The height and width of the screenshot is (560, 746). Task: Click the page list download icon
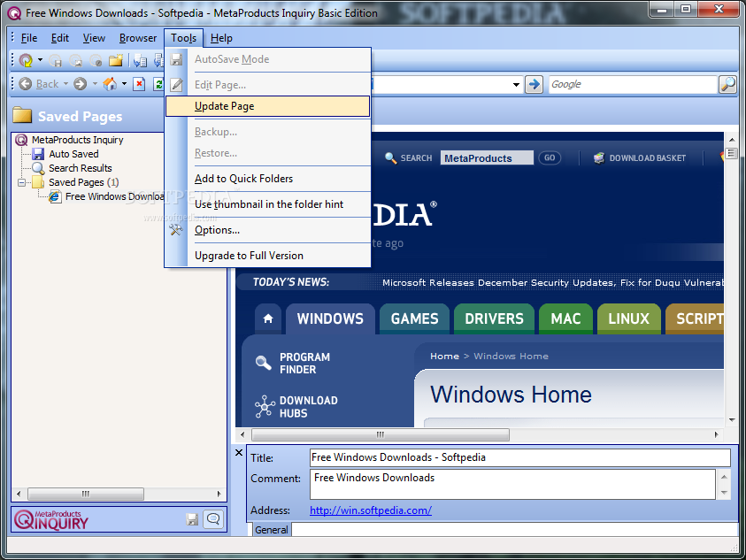point(141,60)
